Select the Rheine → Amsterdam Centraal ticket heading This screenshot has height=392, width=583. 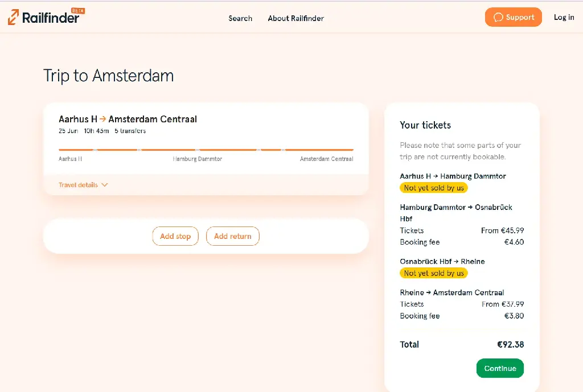(451, 292)
